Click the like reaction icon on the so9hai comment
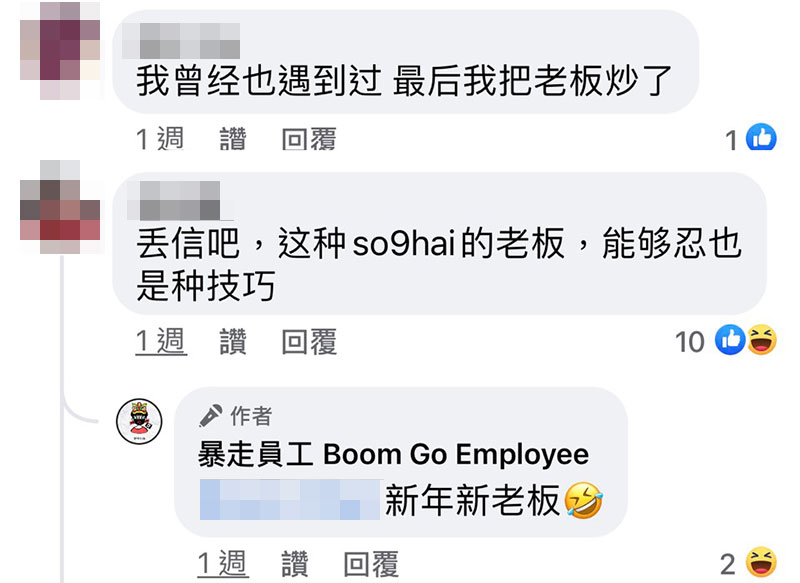Screen dimensions: 800x583 point(730,340)
